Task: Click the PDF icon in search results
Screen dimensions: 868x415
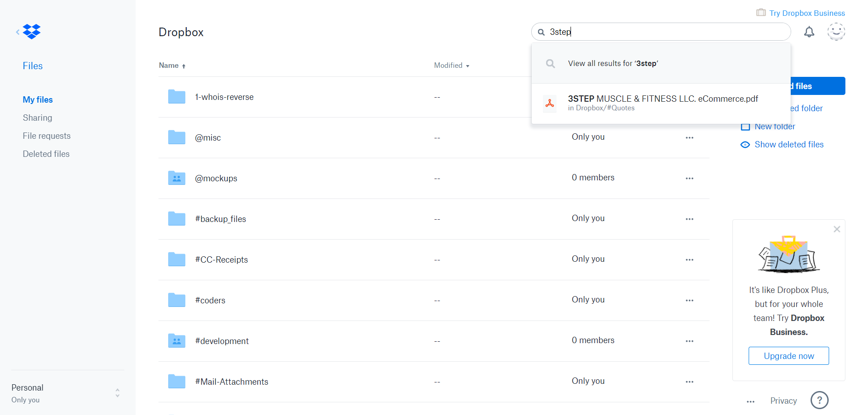Action: [x=550, y=103]
